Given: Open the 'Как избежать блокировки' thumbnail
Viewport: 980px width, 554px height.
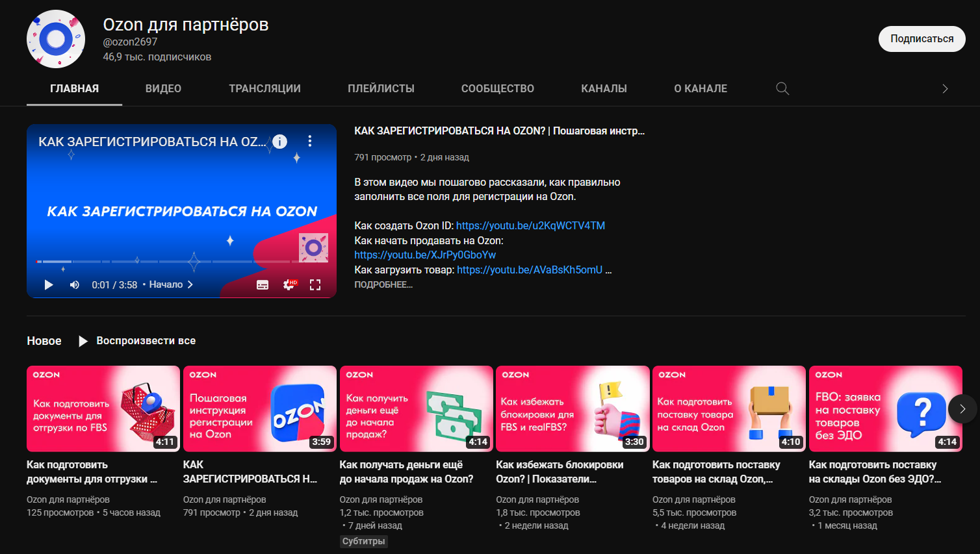Looking at the screenshot, I should [573, 409].
